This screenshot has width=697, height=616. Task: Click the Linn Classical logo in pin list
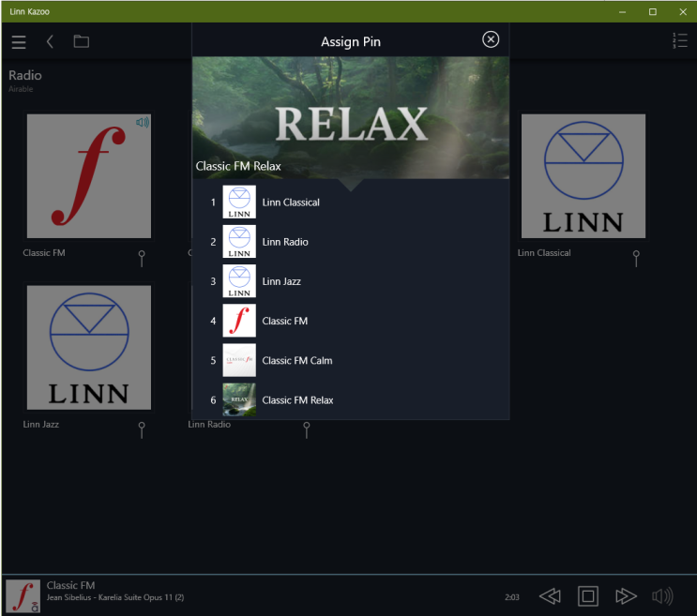pos(239,203)
